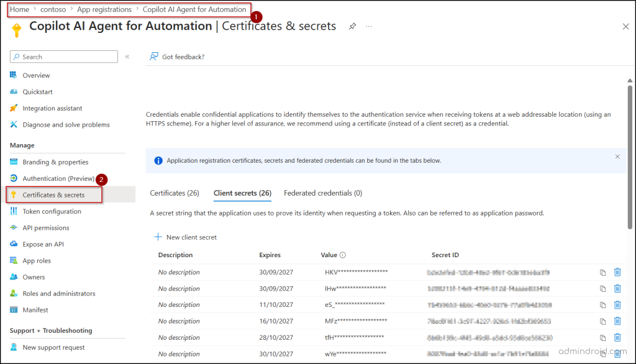
Task: Open App roles page
Action: 37,261
